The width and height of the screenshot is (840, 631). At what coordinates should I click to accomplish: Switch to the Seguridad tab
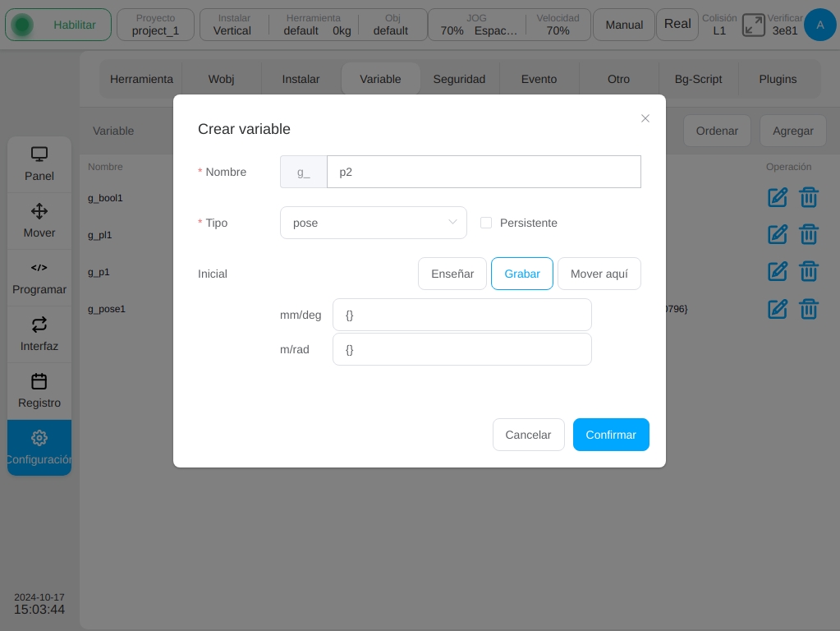pos(459,79)
